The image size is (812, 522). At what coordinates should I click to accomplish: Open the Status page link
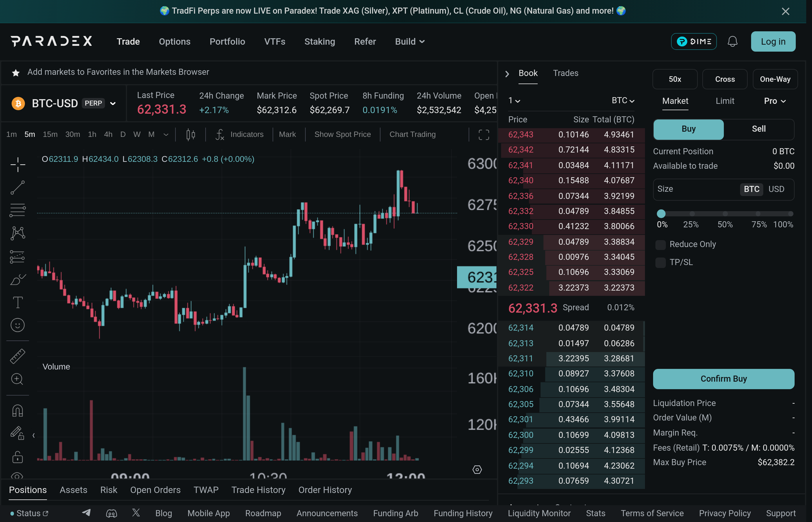[29, 513]
